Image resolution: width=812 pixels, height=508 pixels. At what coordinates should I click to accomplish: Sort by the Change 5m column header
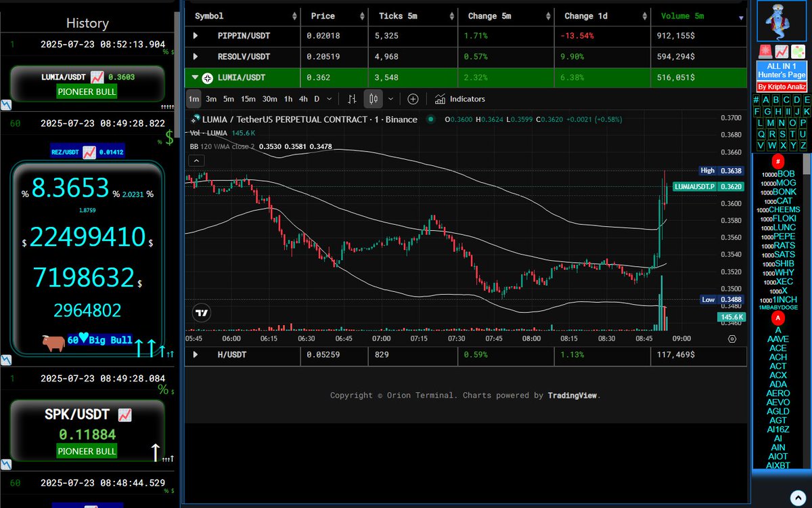pyautogui.click(x=506, y=16)
